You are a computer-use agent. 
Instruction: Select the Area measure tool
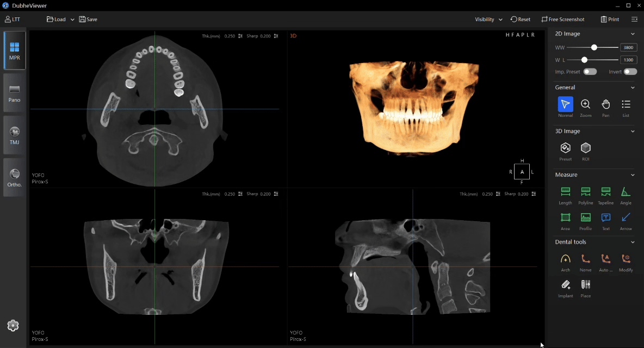pyautogui.click(x=565, y=217)
